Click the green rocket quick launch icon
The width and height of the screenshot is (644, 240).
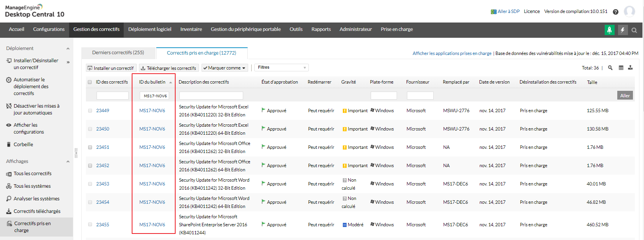click(x=610, y=30)
